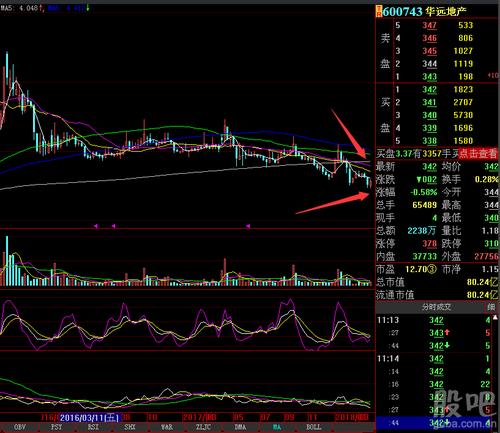This screenshot has height=433, width=500.
Task: Click the 笔 button beside 分时成交 header
Action: [x=491, y=307]
